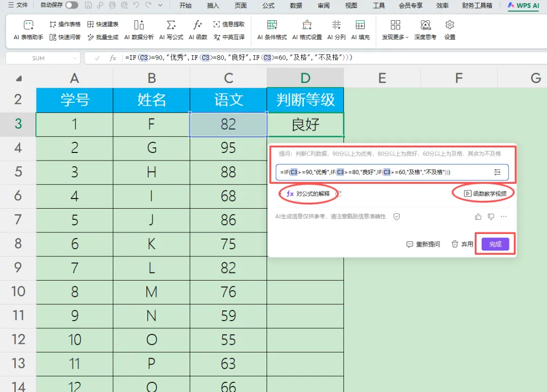Image resolution: width=547 pixels, height=392 pixels.
Task: Open the 文件 menu
Action: click(x=18, y=5)
